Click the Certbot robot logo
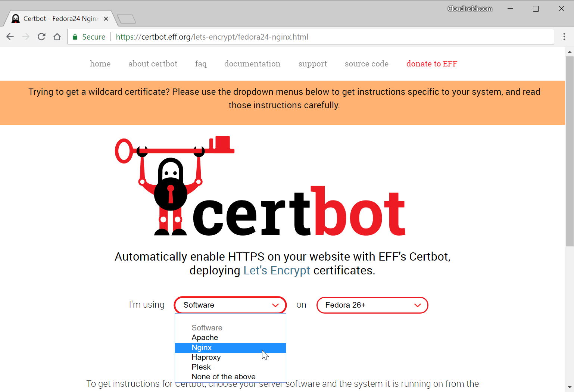574x392 pixels. coord(175,186)
